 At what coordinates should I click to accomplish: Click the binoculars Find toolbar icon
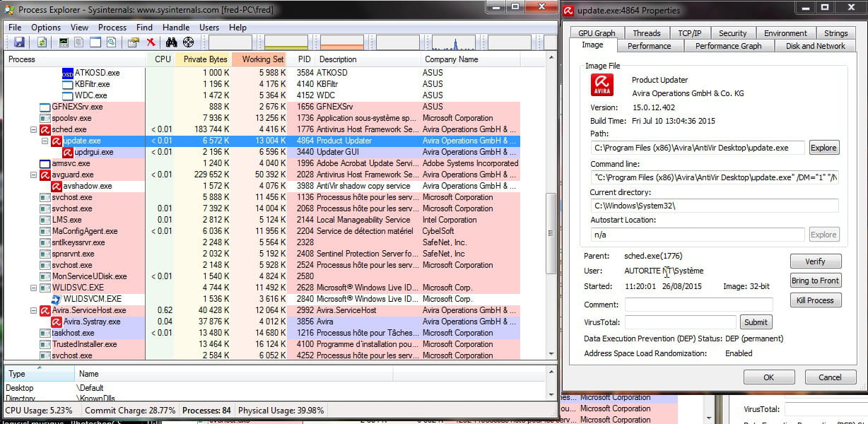coord(172,42)
